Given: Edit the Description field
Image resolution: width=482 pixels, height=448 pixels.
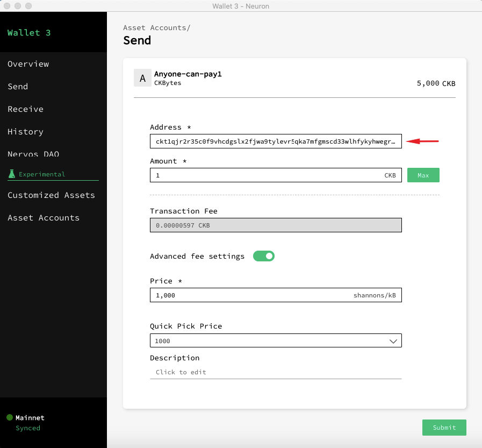Looking at the screenshot, I should (x=275, y=372).
